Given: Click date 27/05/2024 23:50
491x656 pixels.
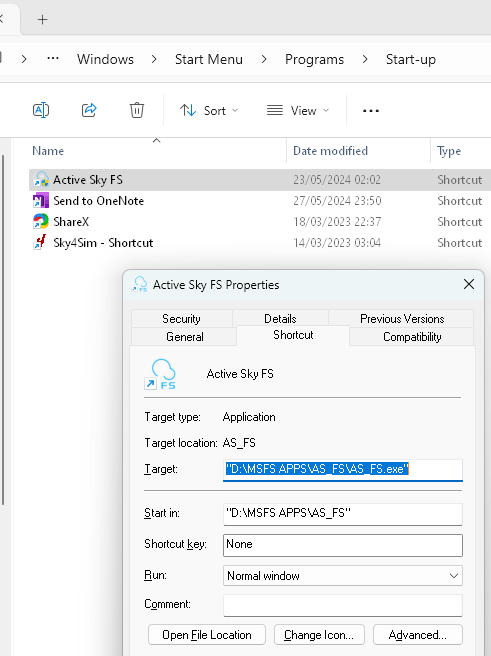Looking at the screenshot, I should pos(337,201).
